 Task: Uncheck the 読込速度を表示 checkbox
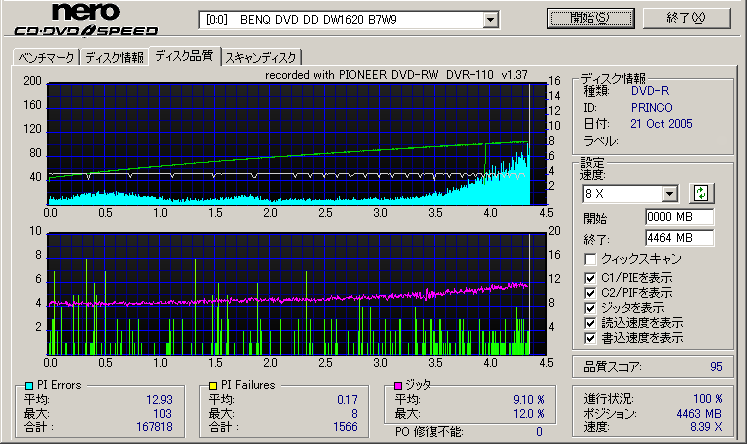[x=590, y=323]
